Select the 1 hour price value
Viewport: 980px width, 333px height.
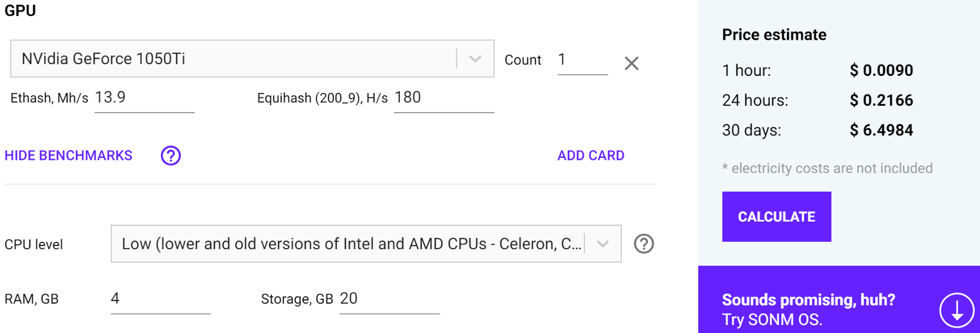pyautogui.click(x=881, y=70)
